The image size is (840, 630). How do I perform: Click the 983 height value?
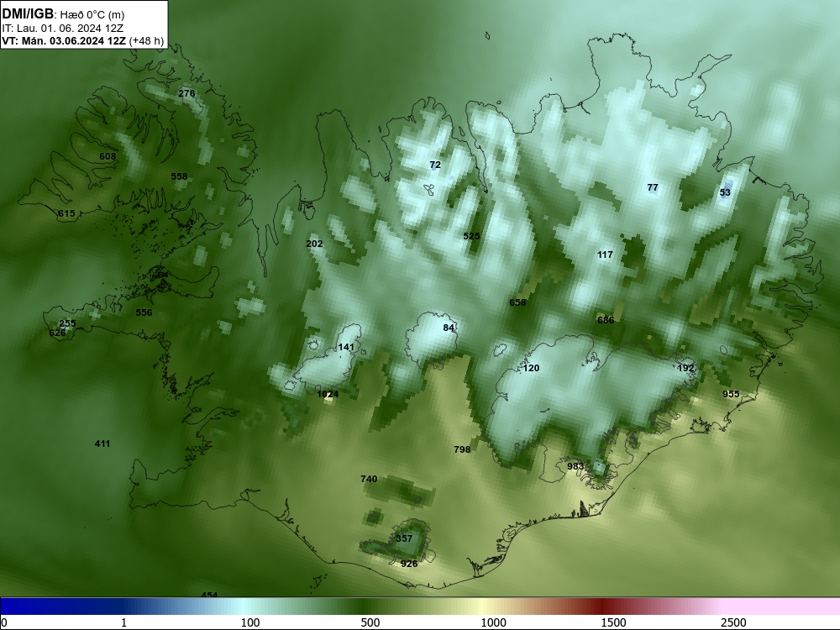pos(575,466)
